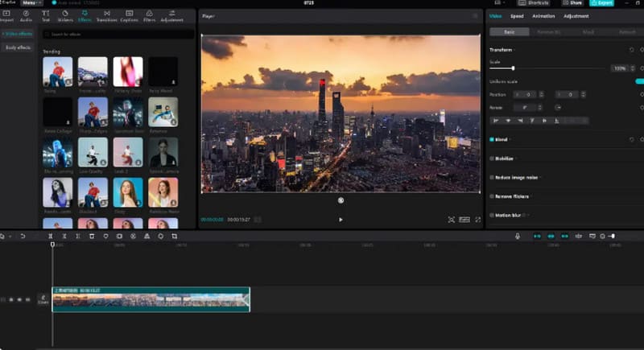This screenshot has width=644, height=350.
Task: Select the Split tool in timeline toolbar
Action: coord(51,237)
